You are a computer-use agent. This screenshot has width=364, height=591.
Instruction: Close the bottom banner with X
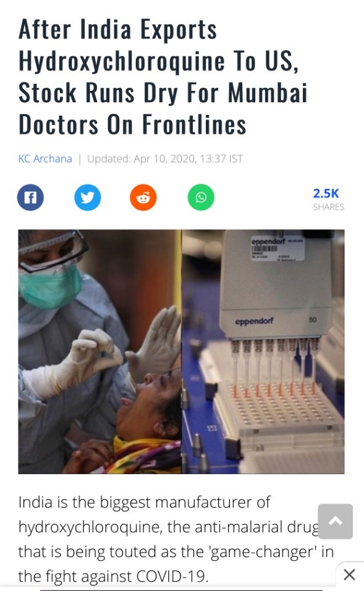(x=350, y=575)
